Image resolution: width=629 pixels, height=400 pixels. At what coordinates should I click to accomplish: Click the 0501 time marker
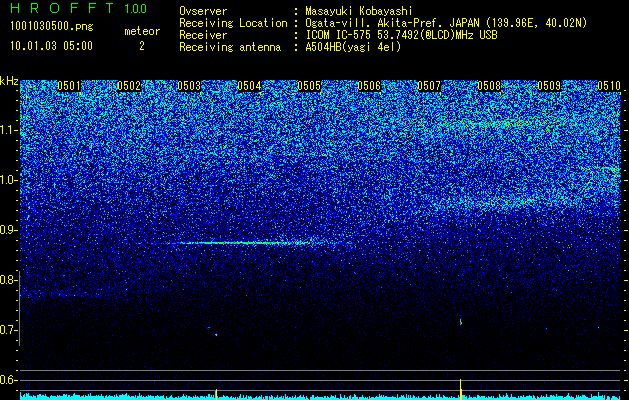[69, 86]
